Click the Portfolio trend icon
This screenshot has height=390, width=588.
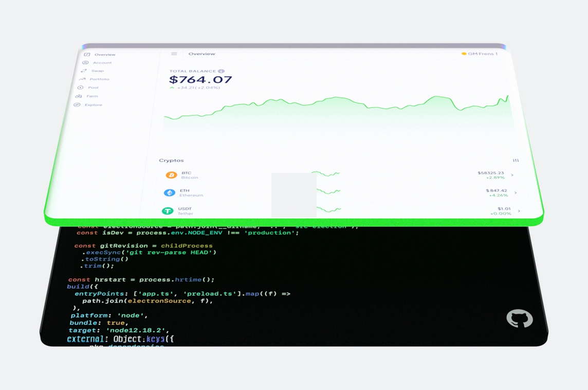pyautogui.click(x=82, y=79)
